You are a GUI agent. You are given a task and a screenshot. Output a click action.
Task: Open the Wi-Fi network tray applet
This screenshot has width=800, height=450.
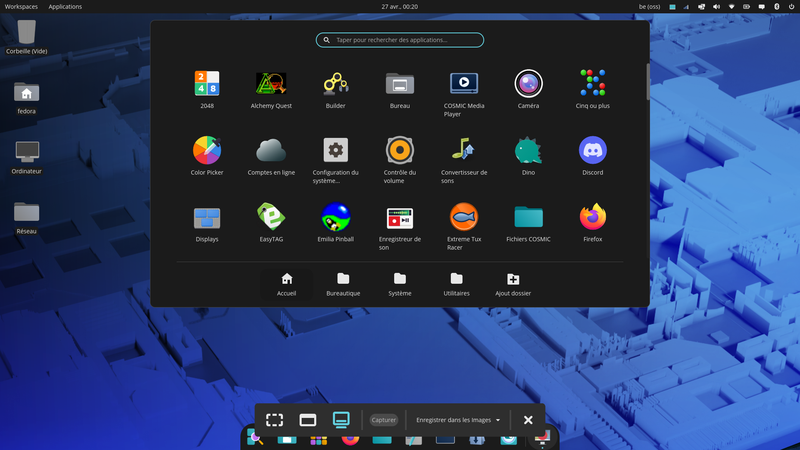(x=731, y=7)
